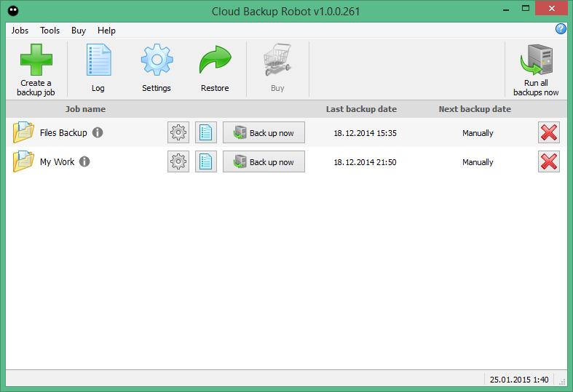573x392 pixels.
Task: Open gear settings for My Work job
Action: 178,162
